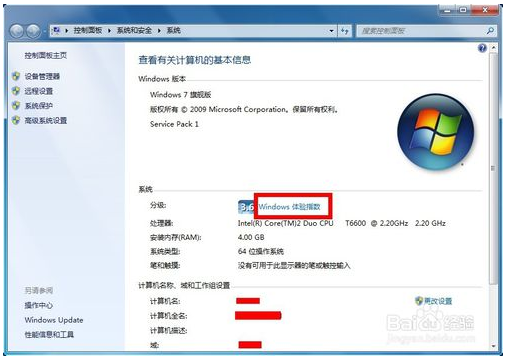Open 控制面板主页 link in sidebar
Image resolution: width=508 pixels, height=361 pixels.
(x=46, y=55)
